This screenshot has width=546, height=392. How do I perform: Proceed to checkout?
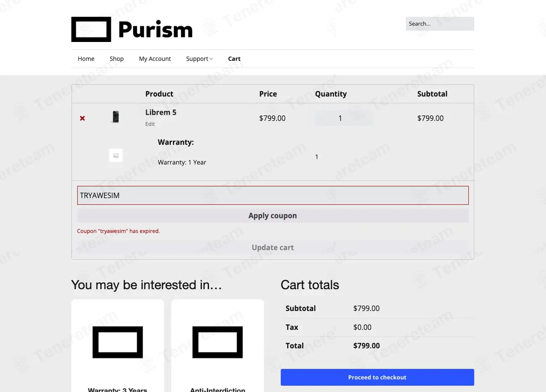coord(377,377)
